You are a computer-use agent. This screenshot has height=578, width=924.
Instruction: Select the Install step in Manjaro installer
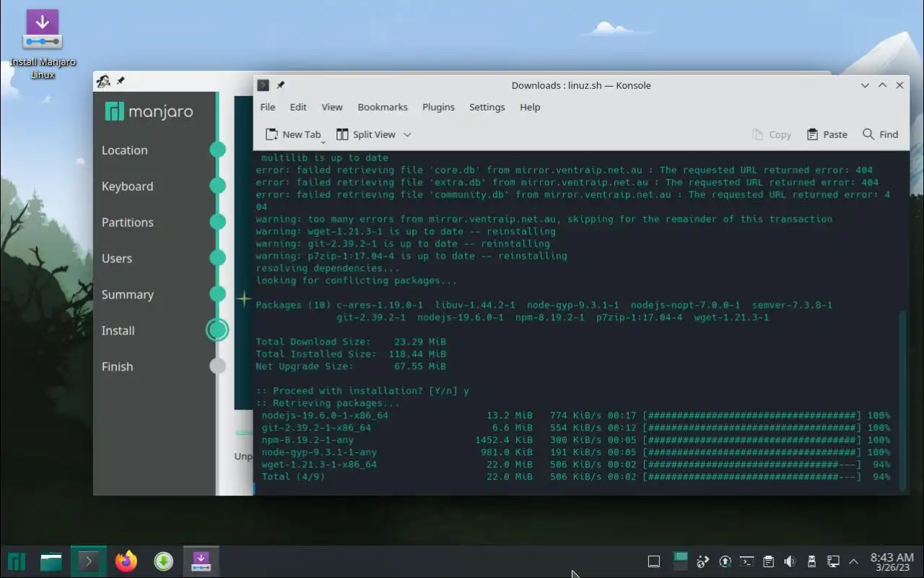pyautogui.click(x=118, y=331)
